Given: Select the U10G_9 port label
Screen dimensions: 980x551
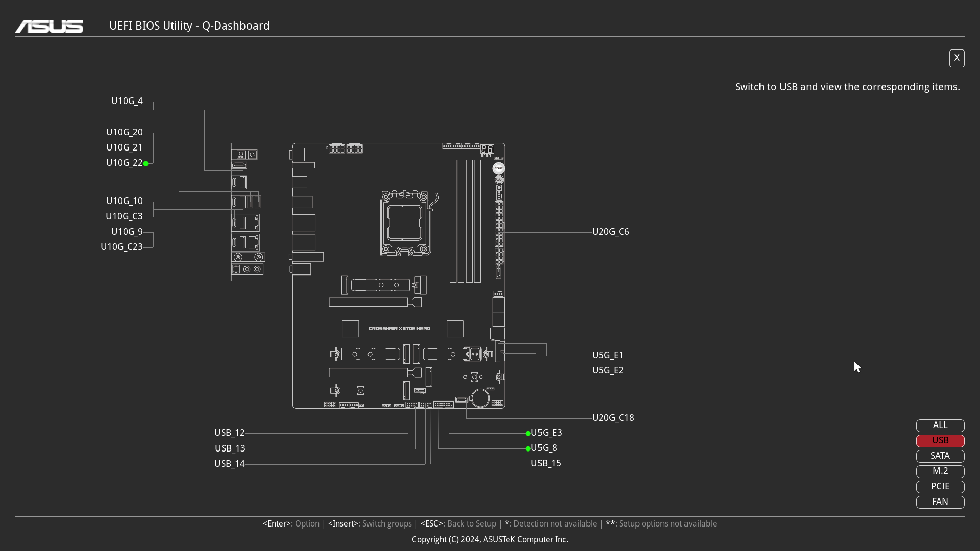Looking at the screenshot, I should point(127,232).
